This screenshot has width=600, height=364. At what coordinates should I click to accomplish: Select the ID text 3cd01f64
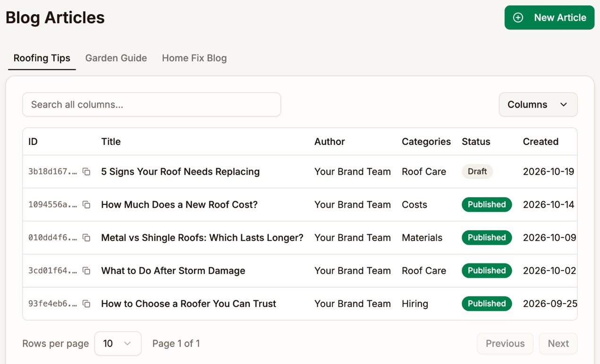(x=52, y=271)
